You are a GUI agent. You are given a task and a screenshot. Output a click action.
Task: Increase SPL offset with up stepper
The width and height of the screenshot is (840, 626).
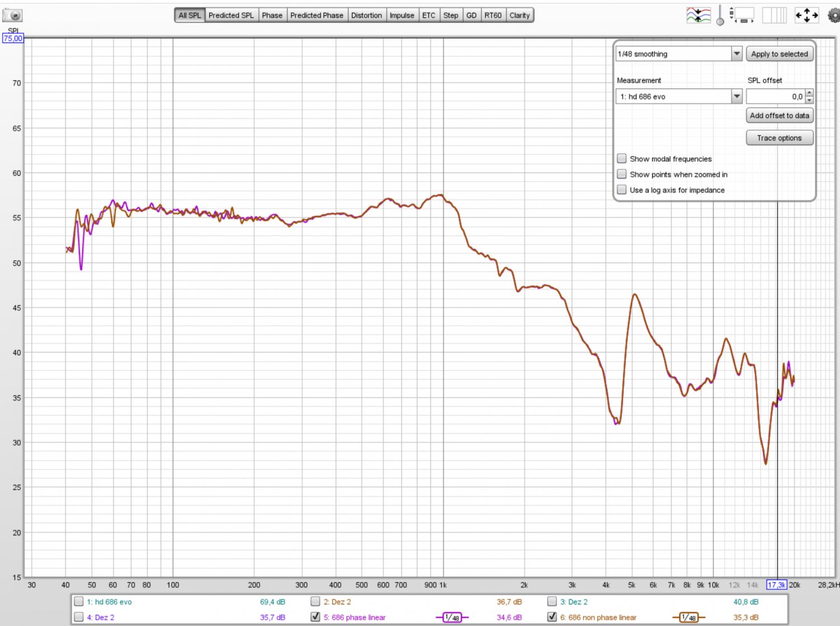point(809,92)
